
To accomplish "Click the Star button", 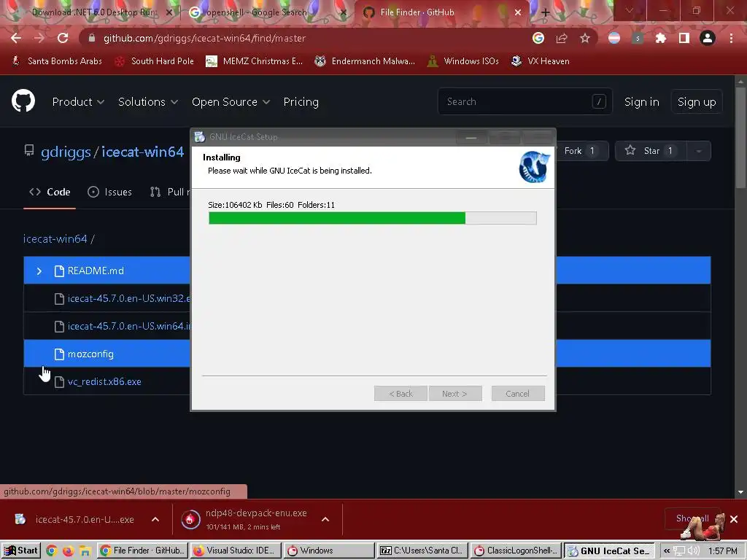I will pos(651,151).
